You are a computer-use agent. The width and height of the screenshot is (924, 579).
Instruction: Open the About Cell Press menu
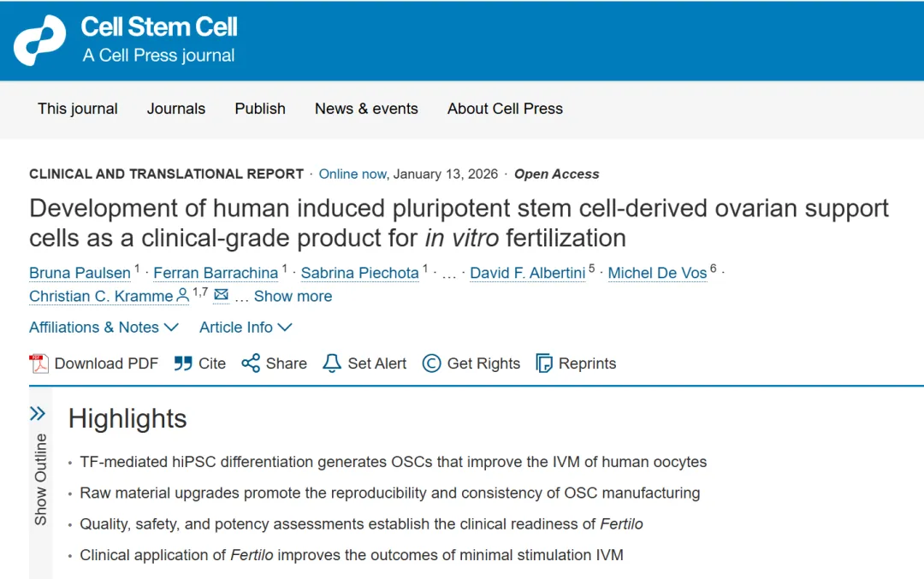pyautogui.click(x=505, y=109)
